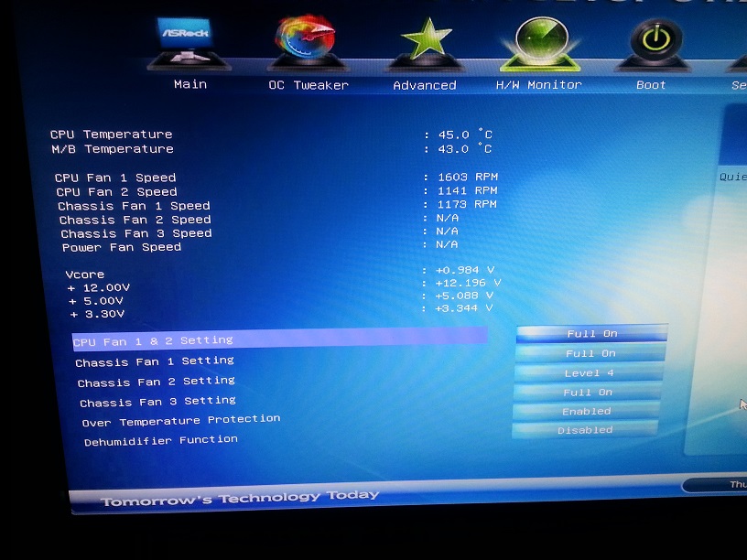Click the Chassis Fan 3 Setting label
This screenshot has height=560, width=747.
pos(157,402)
